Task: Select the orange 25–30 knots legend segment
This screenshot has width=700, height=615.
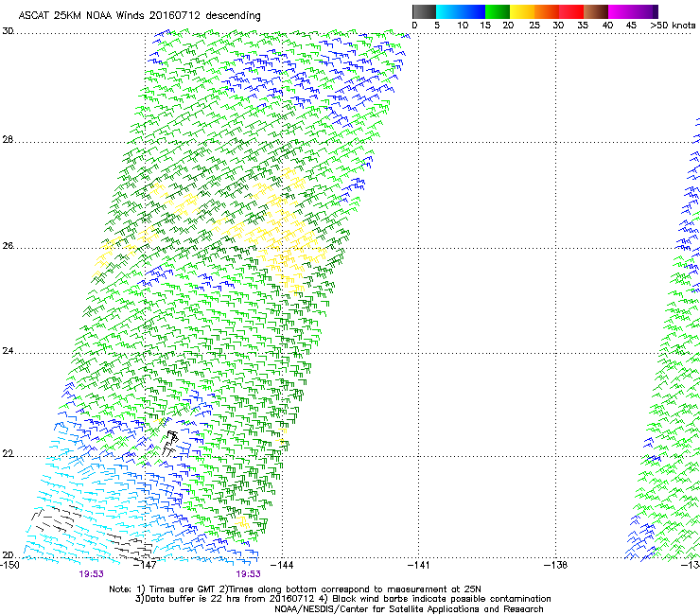Action: click(547, 11)
